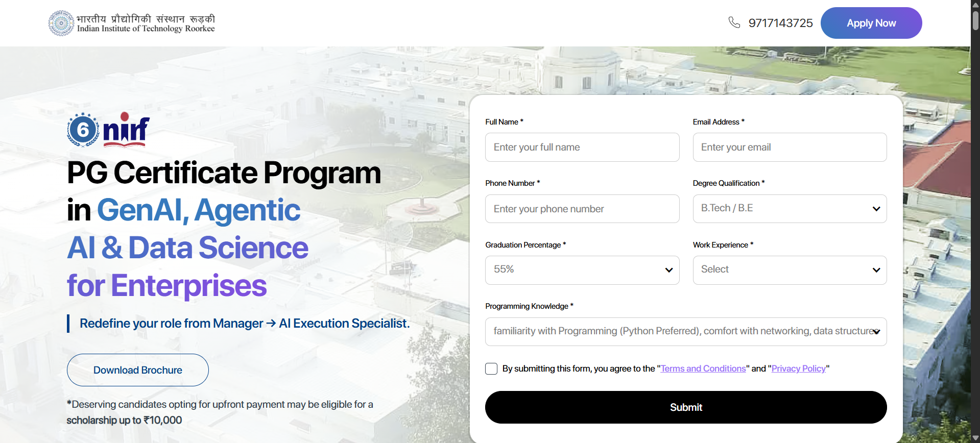Tick the terms agreement checkbox
This screenshot has width=980, height=443.
tap(491, 368)
